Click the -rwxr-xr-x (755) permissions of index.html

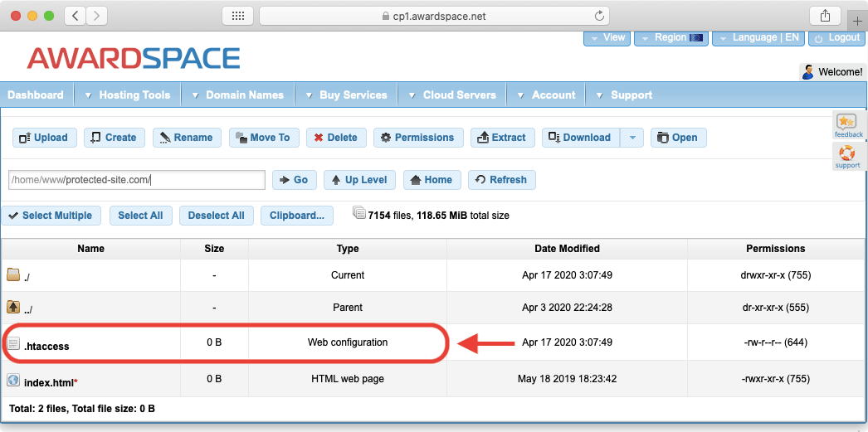click(x=776, y=379)
